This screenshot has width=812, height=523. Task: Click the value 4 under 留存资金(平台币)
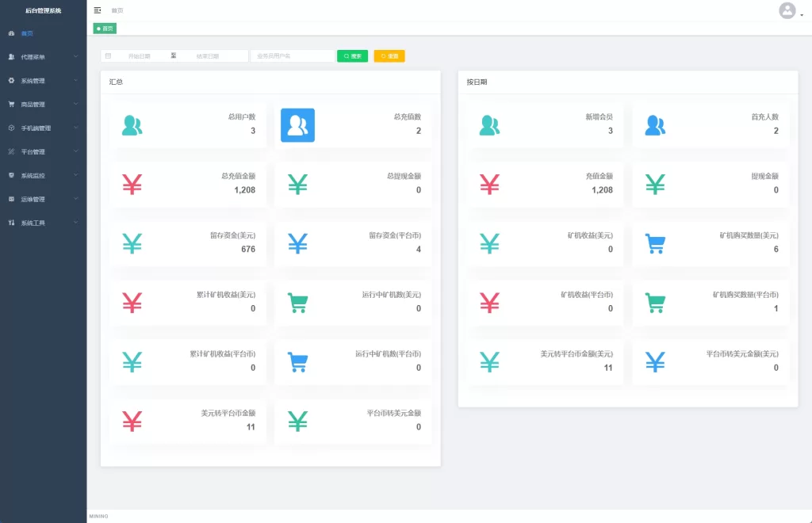419,250
